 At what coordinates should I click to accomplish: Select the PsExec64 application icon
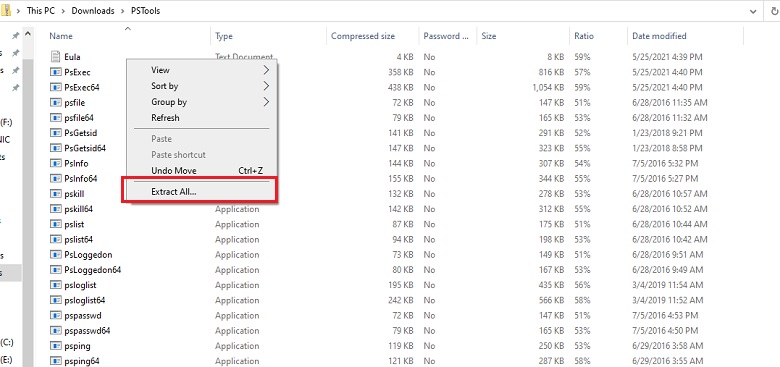tap(56, 87)
